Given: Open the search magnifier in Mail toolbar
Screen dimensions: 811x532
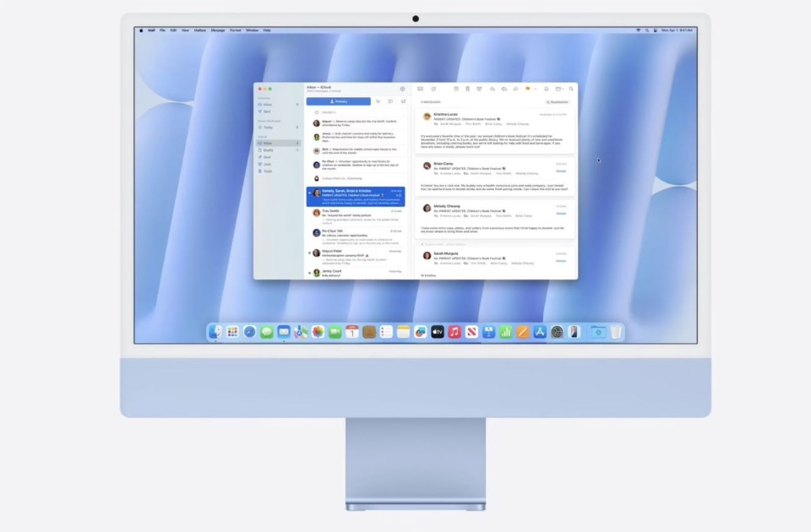Looking at the screenshot, I should [x=571, y=89].
